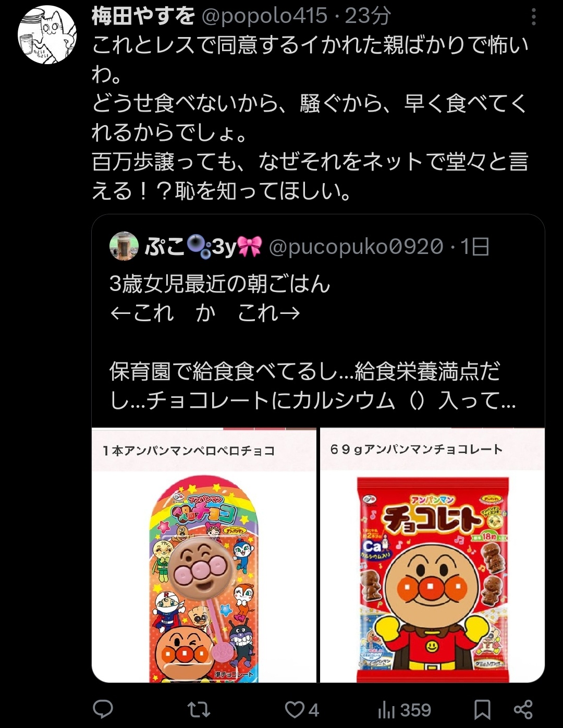Open the 23分 timestamp
563x728 pixels.
click(368, 16)
